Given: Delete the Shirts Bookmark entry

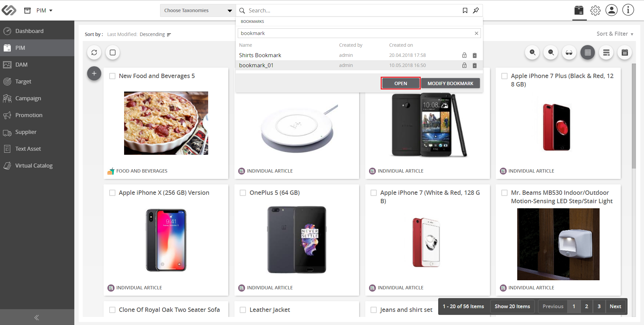Looking at the screenshot, I should pos(475,55).
